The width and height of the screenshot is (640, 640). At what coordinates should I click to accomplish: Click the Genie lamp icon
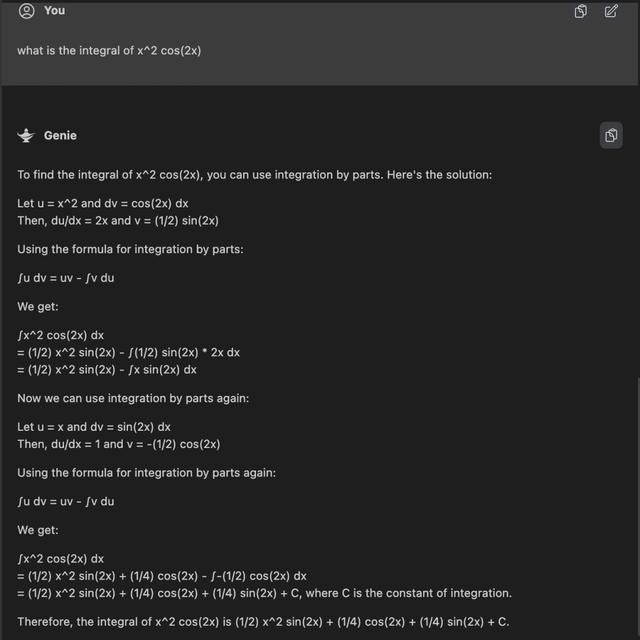coord(26,135)
